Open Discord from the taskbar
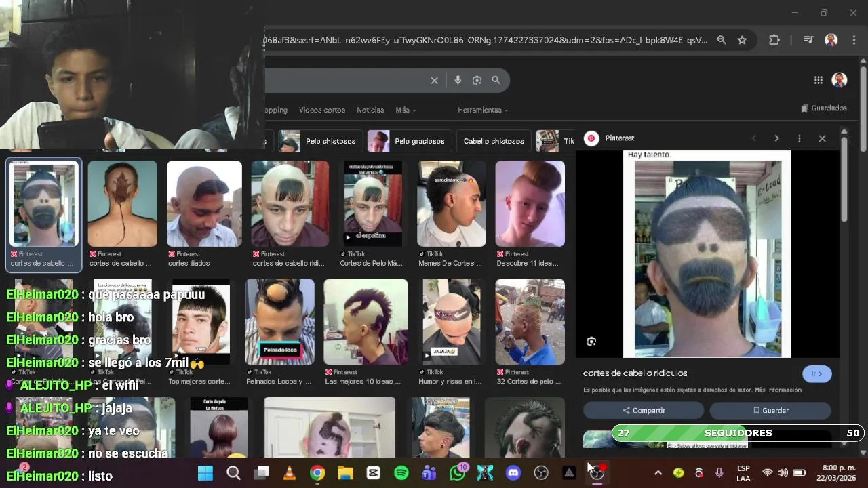The width and height of the screenshot is (868, 488). (x=513, y=472)
